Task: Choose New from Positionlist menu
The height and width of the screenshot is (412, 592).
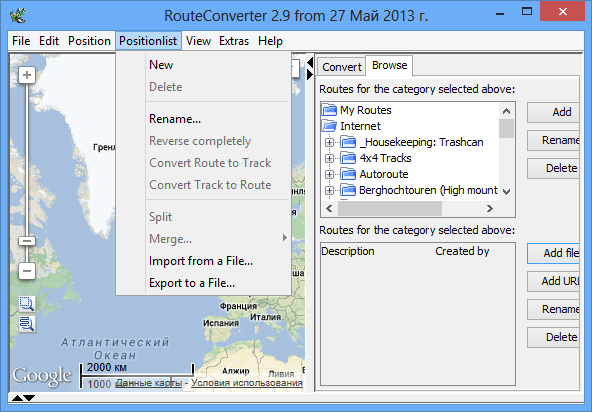Action: coord(204,65)
